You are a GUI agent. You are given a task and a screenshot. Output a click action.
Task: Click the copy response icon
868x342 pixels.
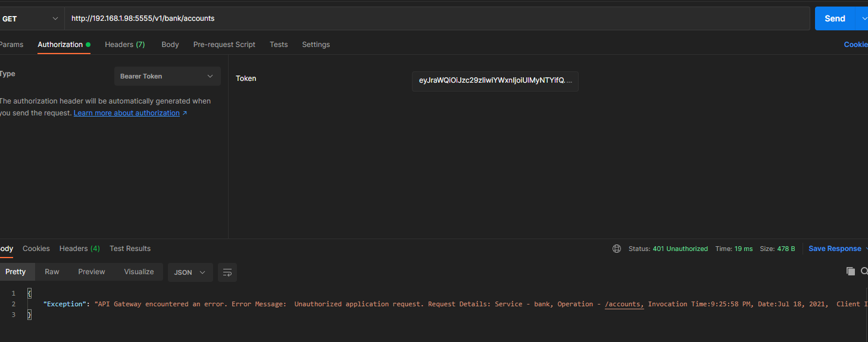pos(850,271)
